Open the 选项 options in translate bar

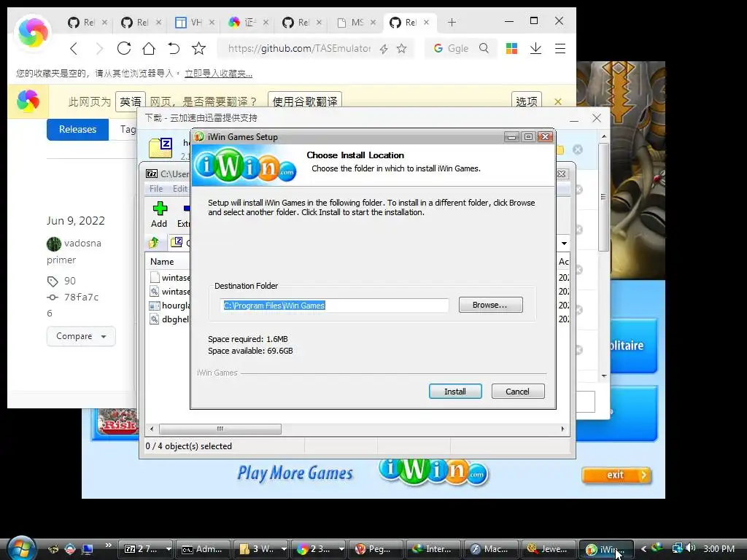[x=527, y=101]
